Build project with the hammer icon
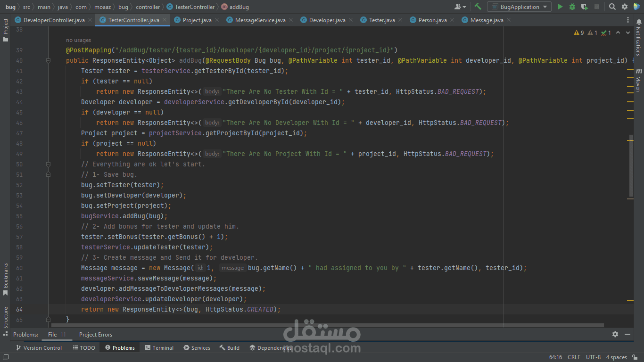 point(478,7)
